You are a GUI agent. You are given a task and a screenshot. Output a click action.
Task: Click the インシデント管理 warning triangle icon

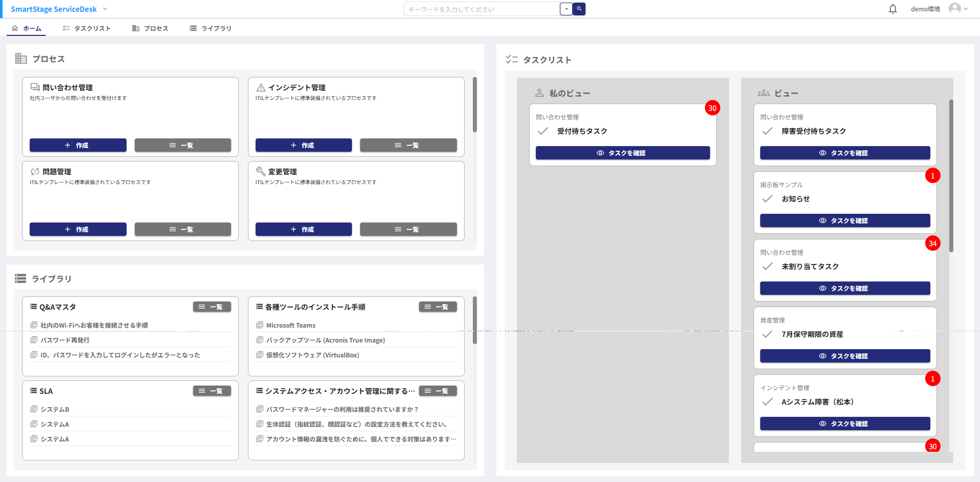261,87
